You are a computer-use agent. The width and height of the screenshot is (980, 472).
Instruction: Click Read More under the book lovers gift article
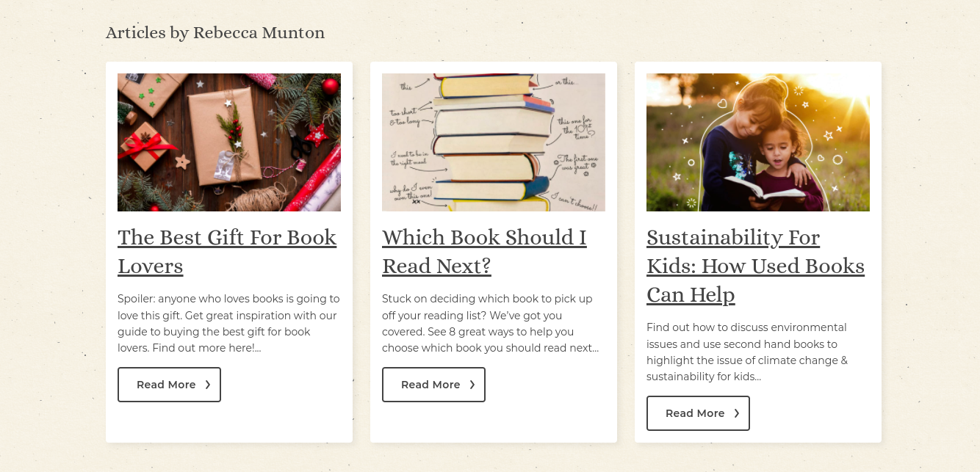(169, 385)
